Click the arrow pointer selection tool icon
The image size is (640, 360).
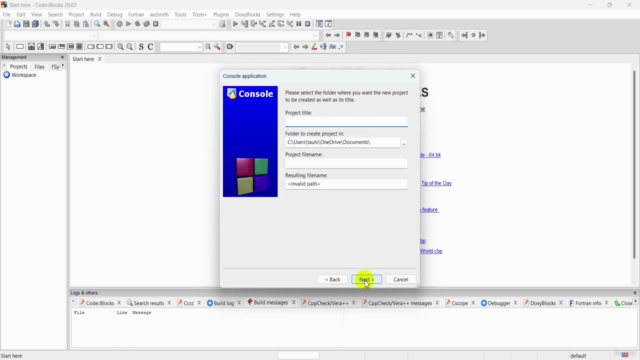pos(8,47)
